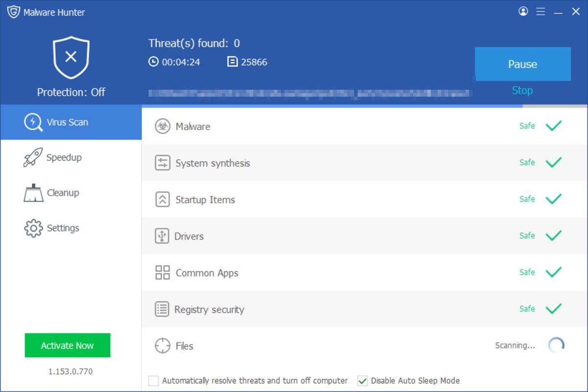Click the Threat(s) found: 0 text
The height and width of the screenshot is (392, 588).
[x=194, y=43]
